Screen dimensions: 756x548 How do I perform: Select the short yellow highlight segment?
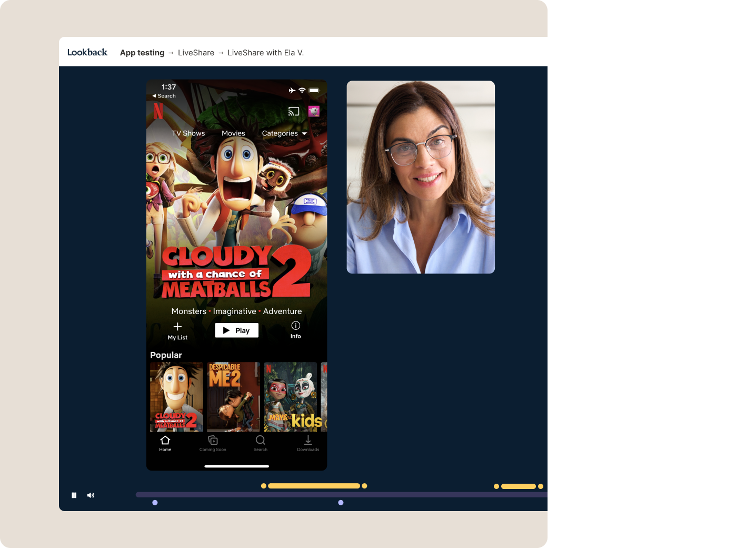(519, 486)
